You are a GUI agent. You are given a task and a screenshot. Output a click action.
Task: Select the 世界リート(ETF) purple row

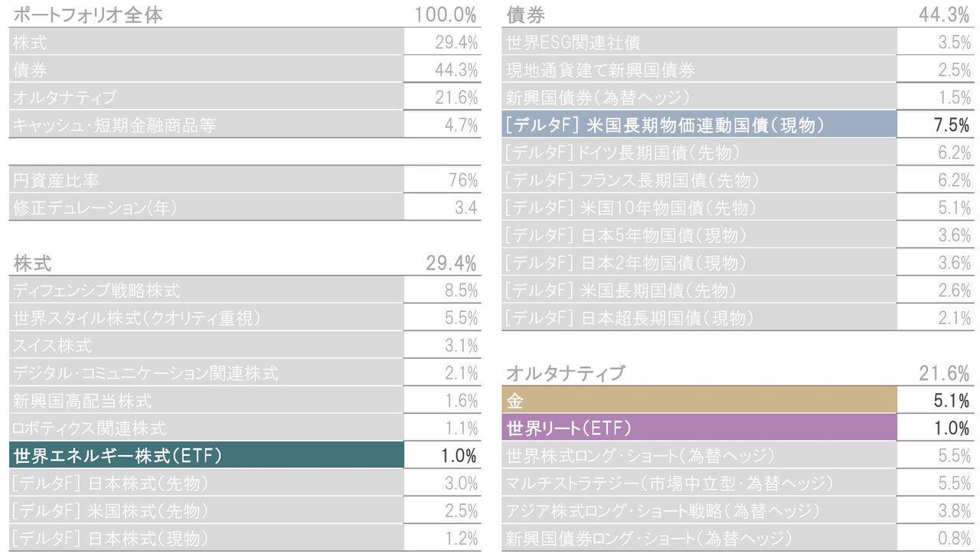(x=738, y=428)
